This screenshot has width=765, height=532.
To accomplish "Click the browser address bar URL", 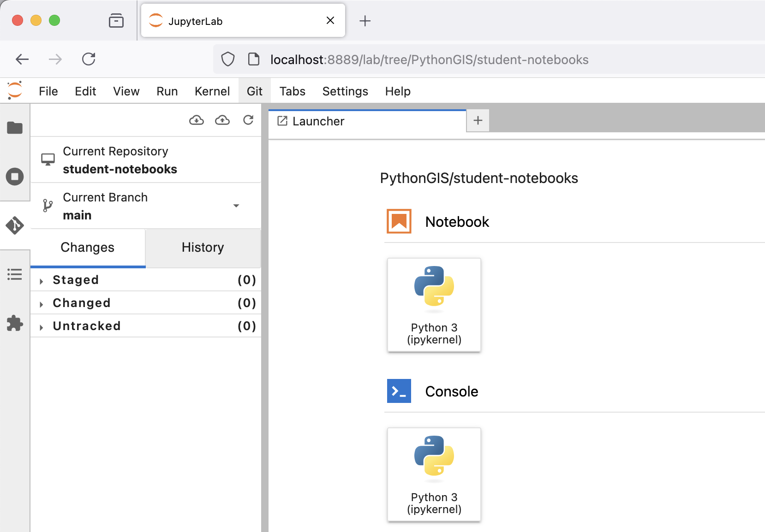I will 429,60.
